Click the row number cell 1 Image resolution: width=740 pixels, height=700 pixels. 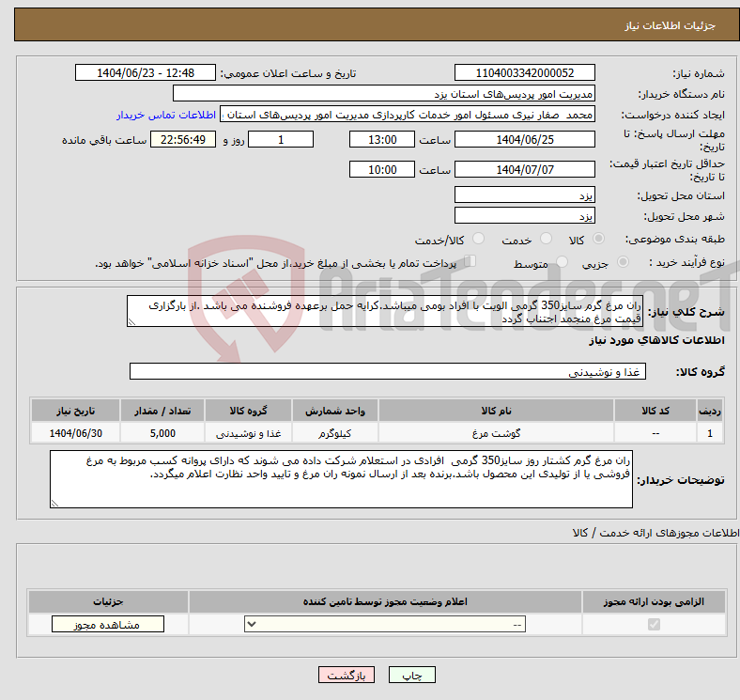point(710,433)
